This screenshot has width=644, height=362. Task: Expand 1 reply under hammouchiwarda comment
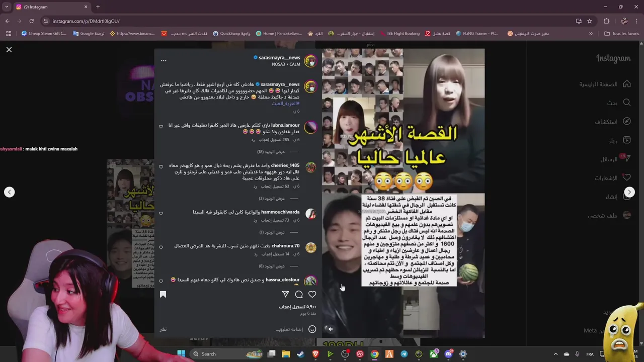click(272, 232)
